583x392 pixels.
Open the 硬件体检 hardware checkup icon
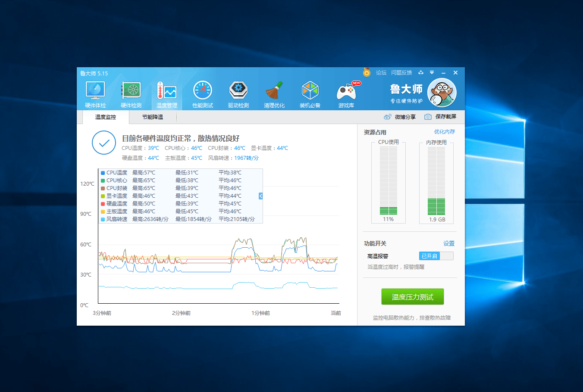pos(95,94)
